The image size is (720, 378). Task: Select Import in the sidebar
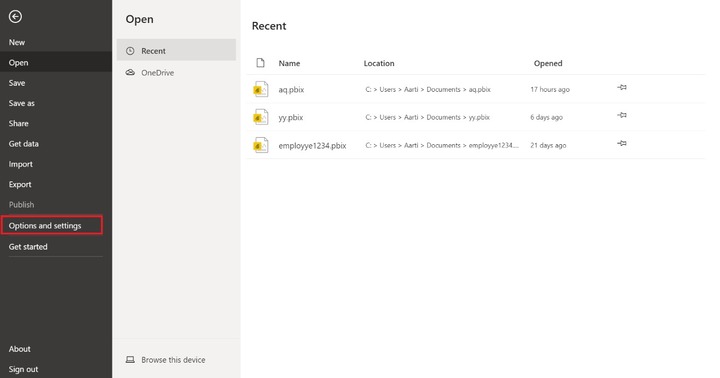click(x=21, y=164)
